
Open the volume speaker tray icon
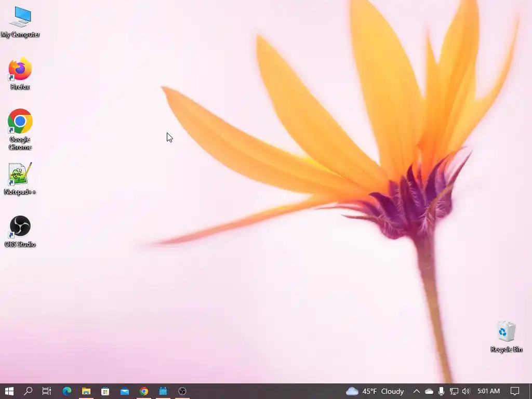tap(466, 391)
